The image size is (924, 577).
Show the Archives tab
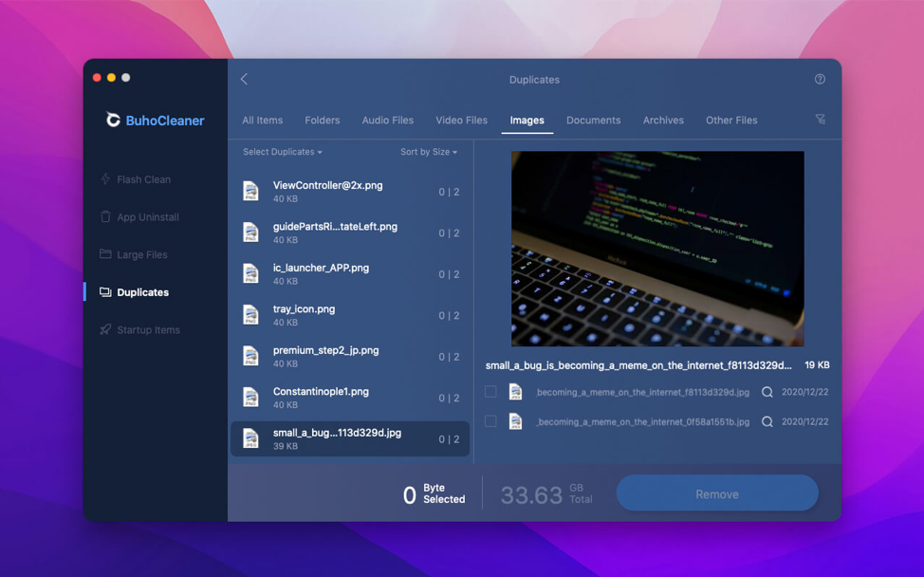tap(663, 121)
